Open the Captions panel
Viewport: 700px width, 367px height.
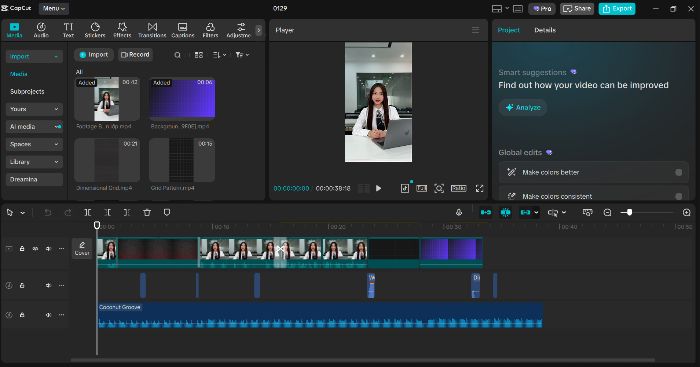pos(183,30)
